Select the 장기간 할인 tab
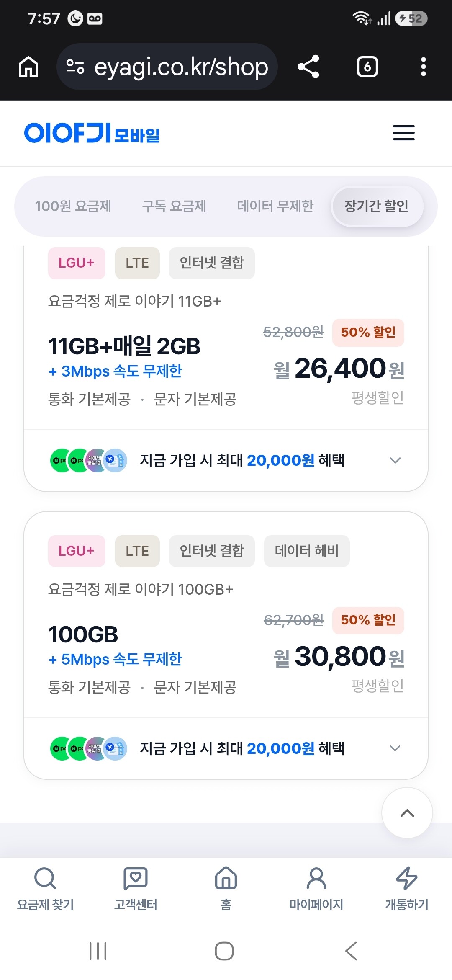This screenshot has width=452, height=980. coord(376,206)
